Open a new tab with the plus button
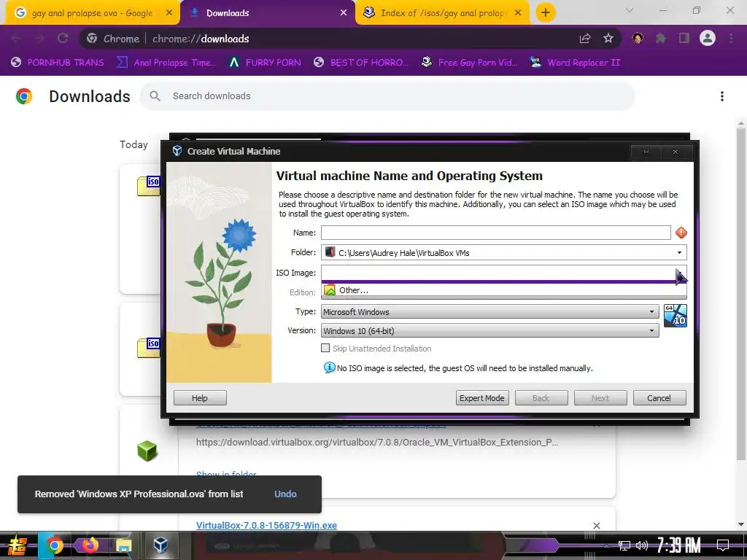Viewport: 747px width, 560px height. pyautogui.click(x=546, y=12)
